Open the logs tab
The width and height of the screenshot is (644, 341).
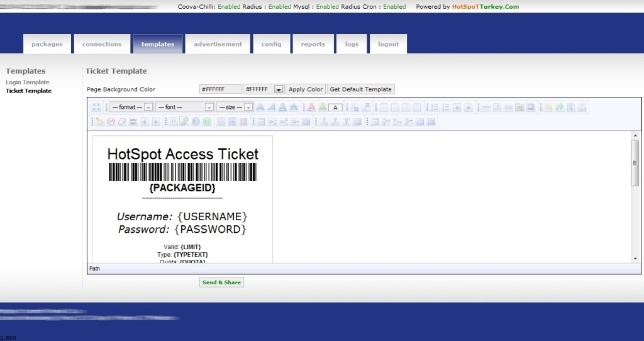[x=352, y=44]
